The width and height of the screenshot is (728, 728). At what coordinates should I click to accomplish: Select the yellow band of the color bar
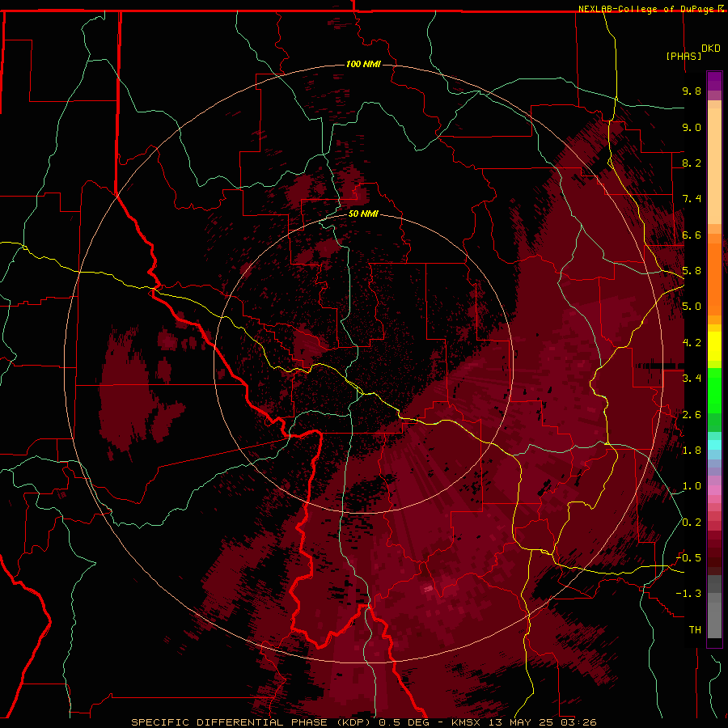(x=714, y=346)
